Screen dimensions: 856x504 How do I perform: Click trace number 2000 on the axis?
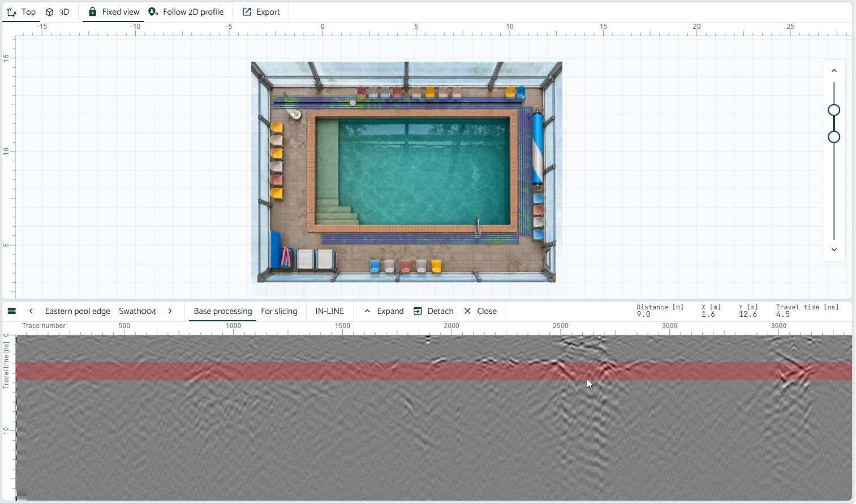click(451, 326)
